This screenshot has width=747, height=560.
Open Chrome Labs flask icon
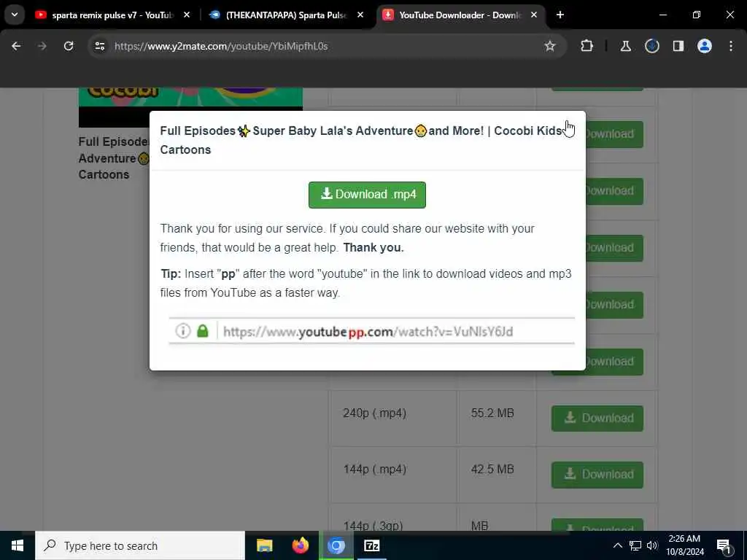pos(625,46)
